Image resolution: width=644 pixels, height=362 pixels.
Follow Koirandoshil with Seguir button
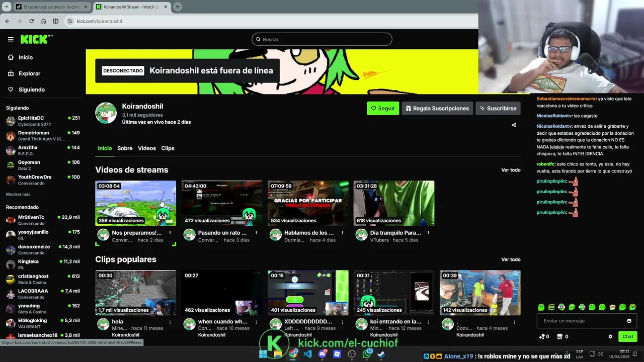point(383,108)
